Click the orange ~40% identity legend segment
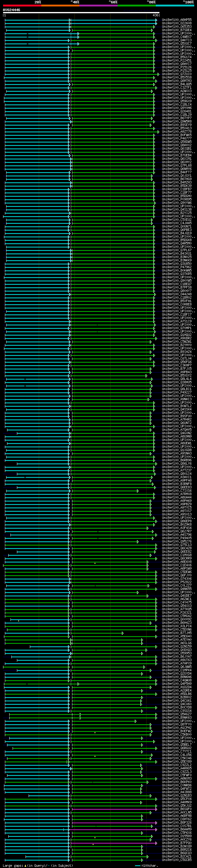The width and height of the screenshot is (197, 868). click(60, 6)
